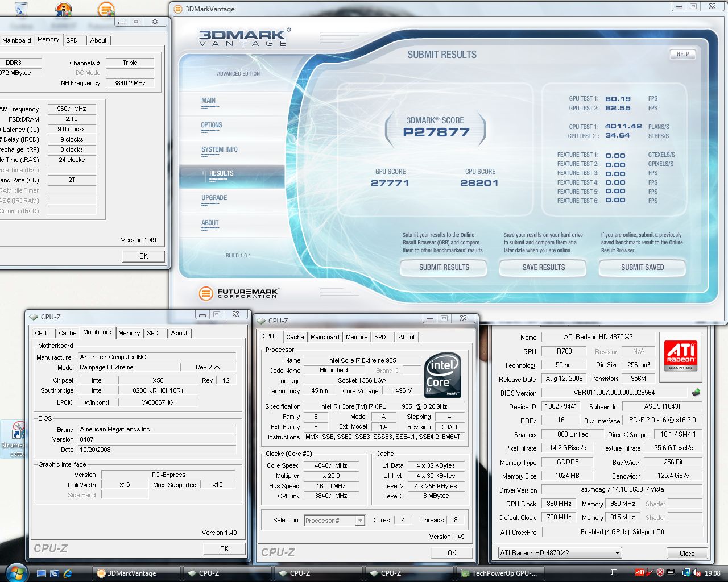The width and height of the screenshot is (728, 582).
Task: Click the Save Results button
Action: 543,267
